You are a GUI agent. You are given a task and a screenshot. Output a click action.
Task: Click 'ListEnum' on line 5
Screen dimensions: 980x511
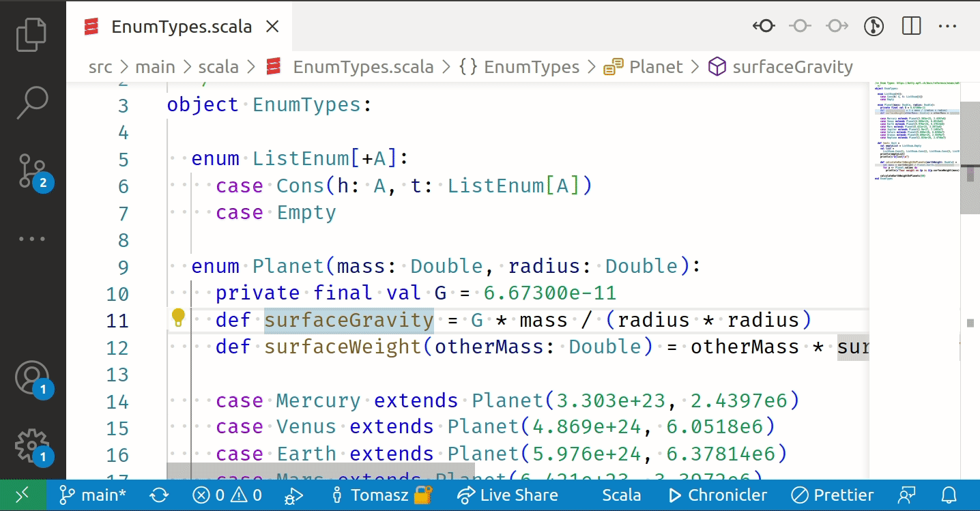(x=301, y=158)
